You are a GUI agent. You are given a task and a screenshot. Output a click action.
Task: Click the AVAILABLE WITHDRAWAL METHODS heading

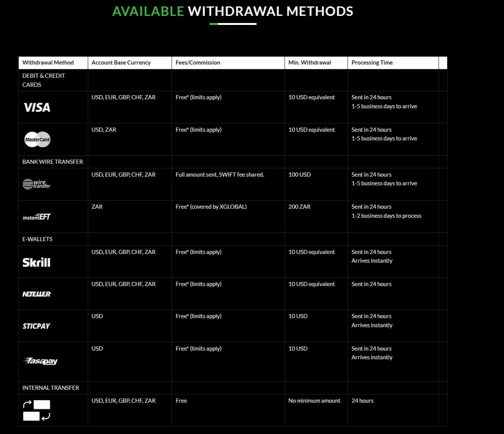(233, 11)
